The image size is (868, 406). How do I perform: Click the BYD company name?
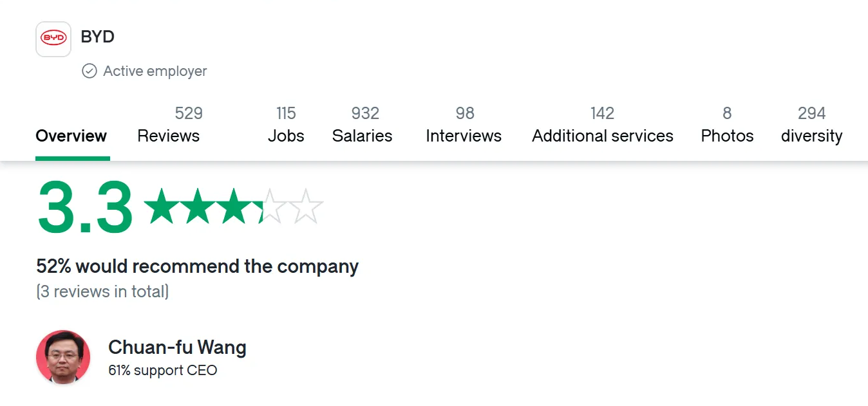pos(98,37)
